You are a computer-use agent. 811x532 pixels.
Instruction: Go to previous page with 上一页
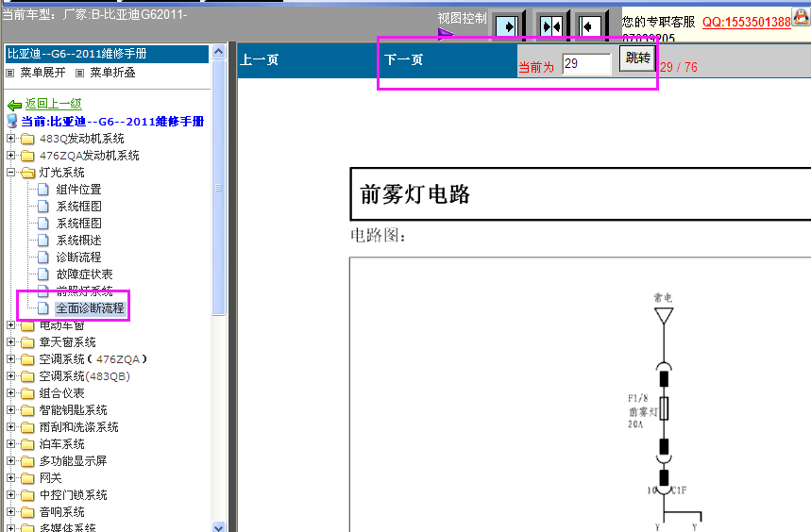click(x=259, y=60)
